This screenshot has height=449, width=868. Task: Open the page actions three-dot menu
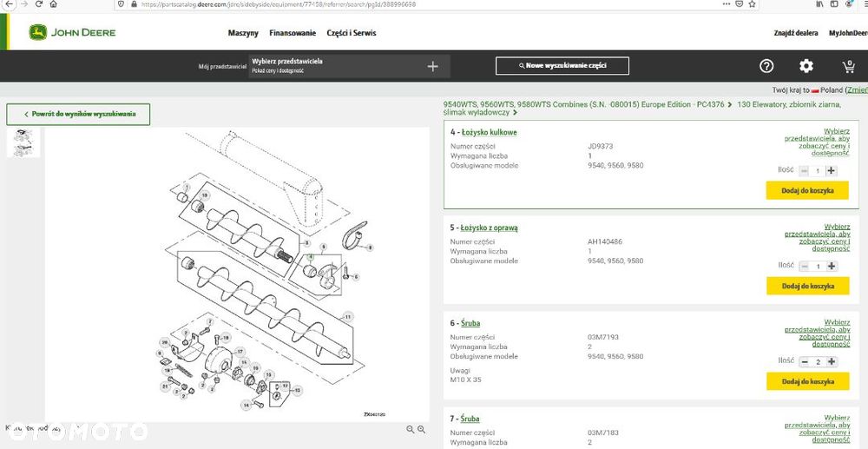727,3
